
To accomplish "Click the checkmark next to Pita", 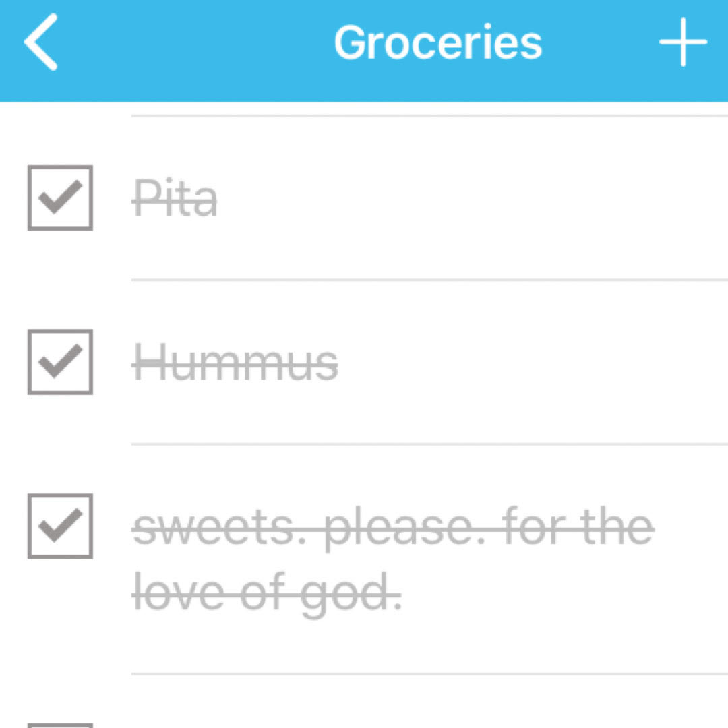I will tap(60, 198).
